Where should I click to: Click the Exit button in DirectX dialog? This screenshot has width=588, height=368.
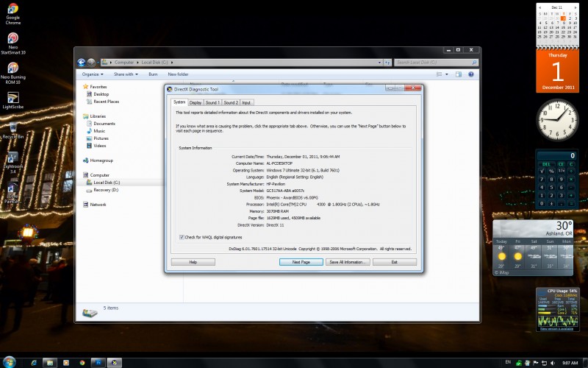tap(395, 262)
